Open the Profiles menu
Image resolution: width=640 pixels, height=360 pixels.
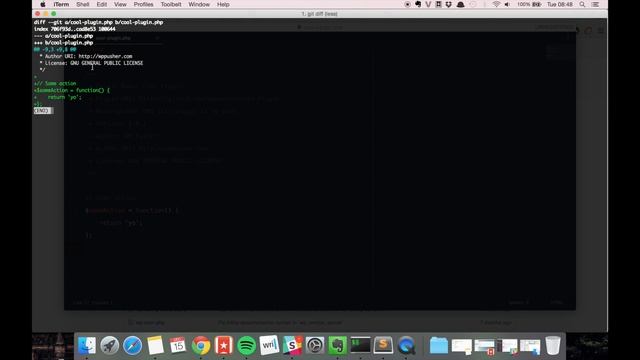[143, 4]
